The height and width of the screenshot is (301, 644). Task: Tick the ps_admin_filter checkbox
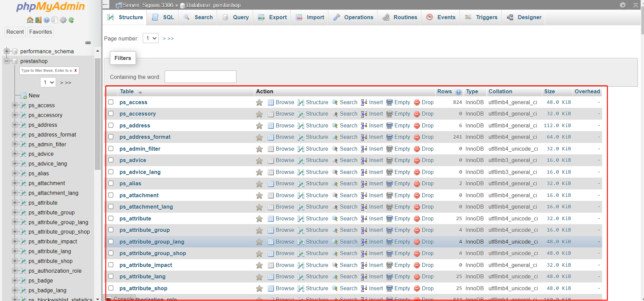[x=111, y=148]
